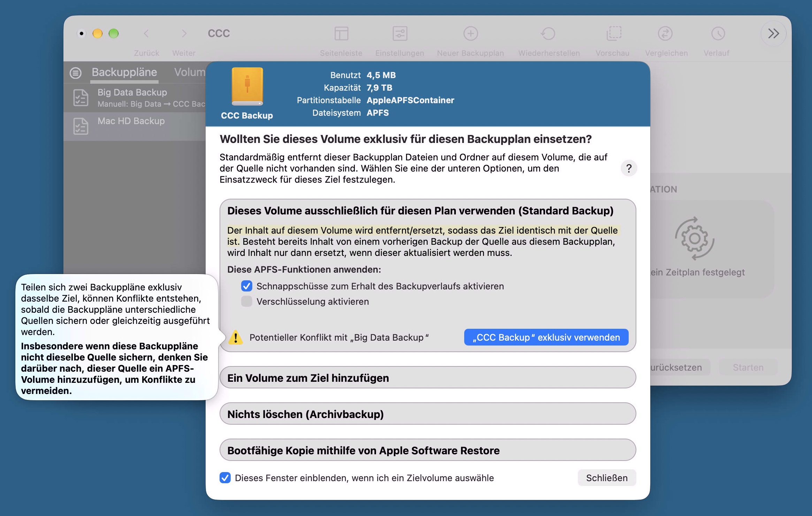Toggle Schnappschüsse zum Erhalt des Backupverlaufs checkbox
Viewport: 812px width, 516px height.
point(247,286)
